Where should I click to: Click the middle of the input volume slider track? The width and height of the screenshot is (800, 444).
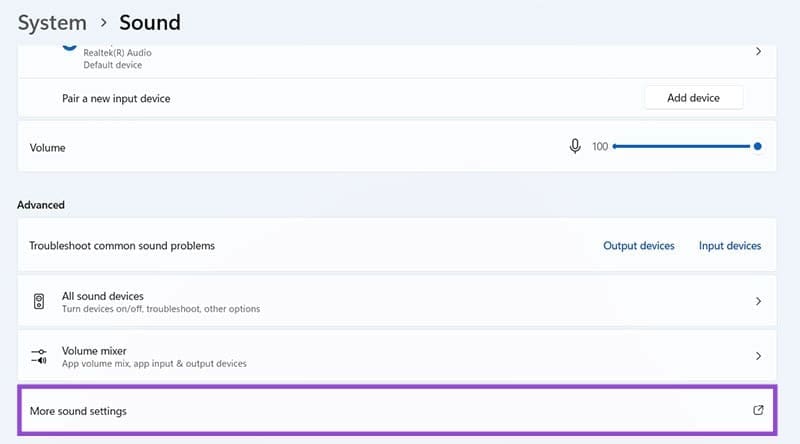[x=683, y=147]
